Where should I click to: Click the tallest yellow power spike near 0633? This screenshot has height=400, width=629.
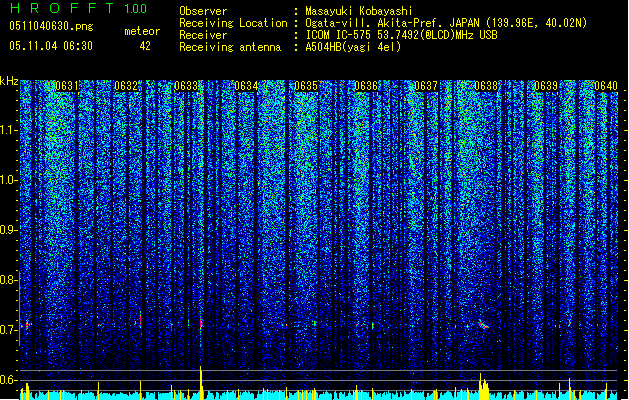coord(201,382)
